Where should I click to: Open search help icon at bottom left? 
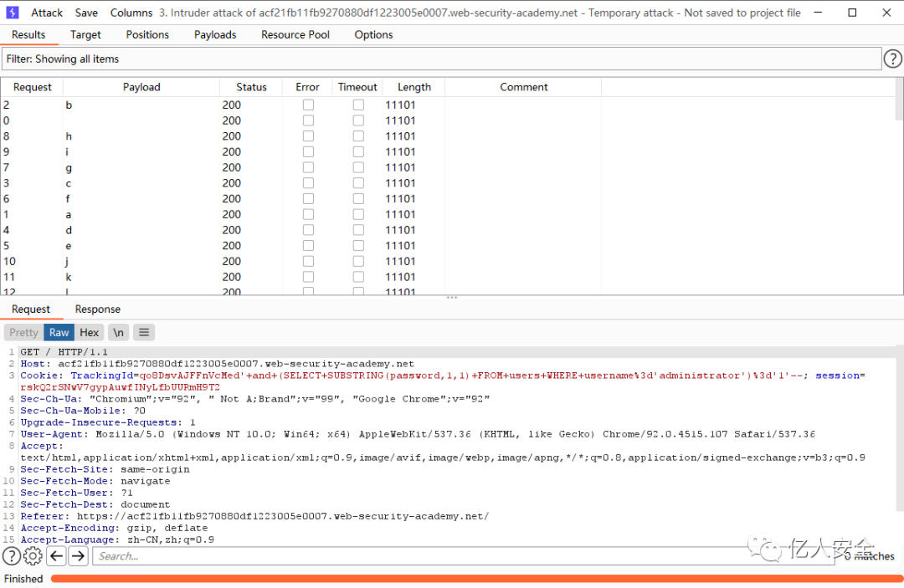pyautogui.click(x=12, y=556)
